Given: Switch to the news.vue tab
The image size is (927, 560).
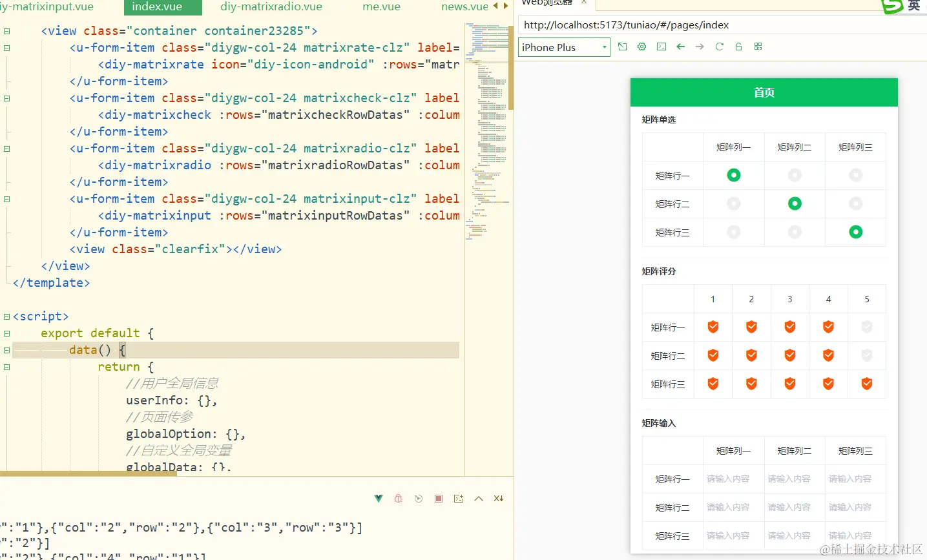Looking at the screenshot, I should [x=464, y=7].
